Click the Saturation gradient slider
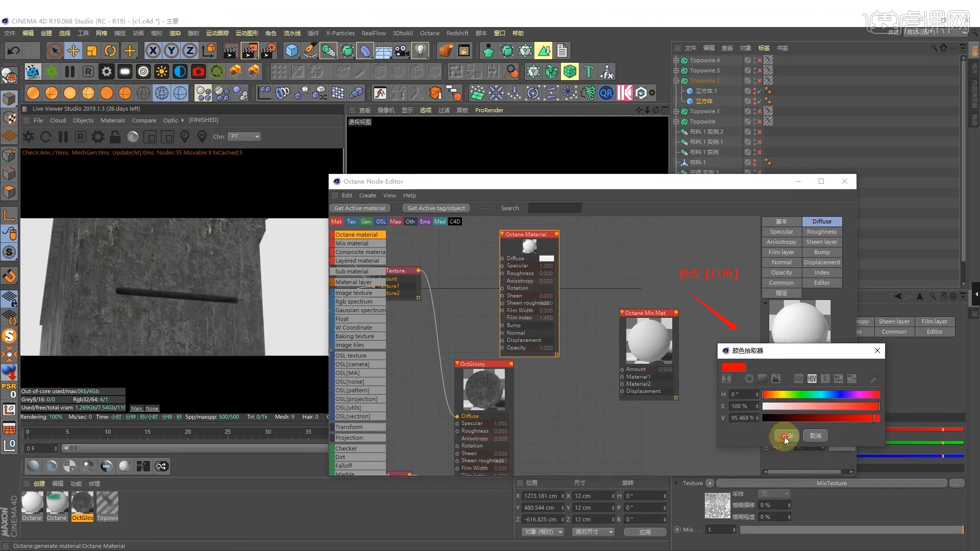This screenshot has width=980, height=551. point(821,406)
